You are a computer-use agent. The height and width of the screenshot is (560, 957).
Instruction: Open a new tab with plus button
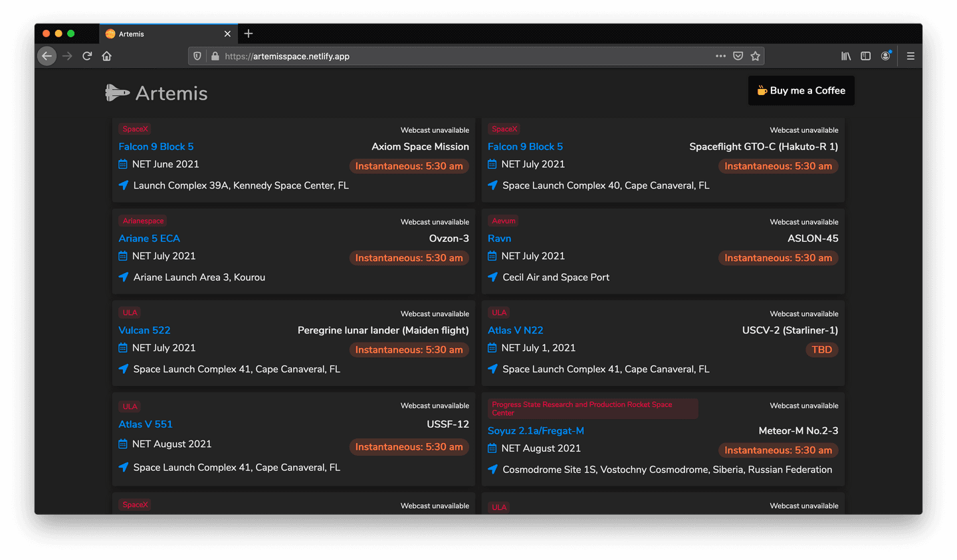249,34
